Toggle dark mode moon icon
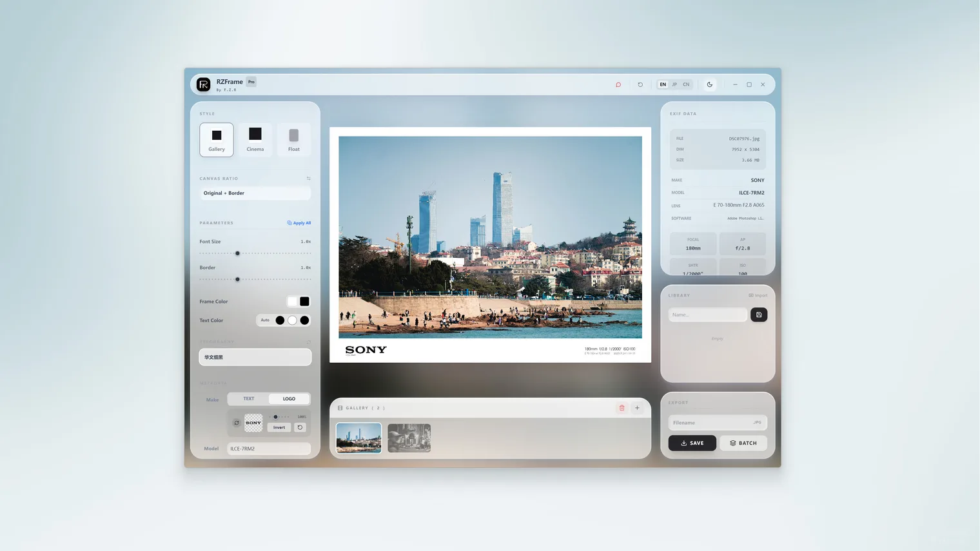 pyautogui.click(x=710, y=84)
